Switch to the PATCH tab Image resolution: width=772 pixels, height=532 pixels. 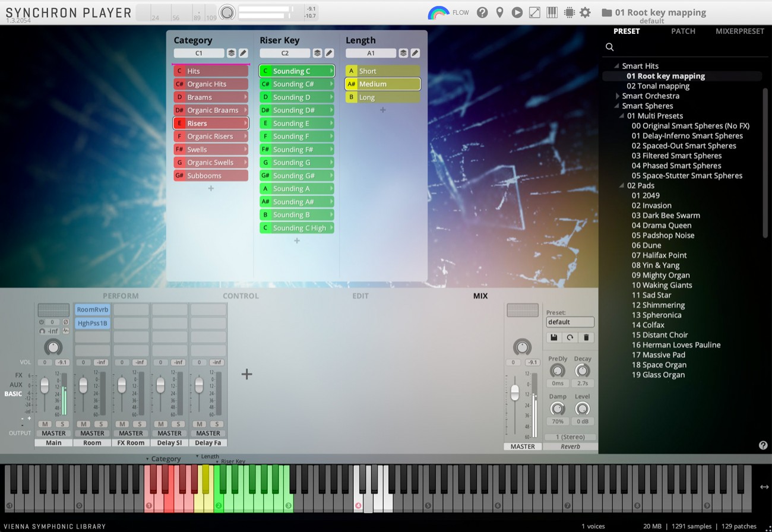click(683, 31)
